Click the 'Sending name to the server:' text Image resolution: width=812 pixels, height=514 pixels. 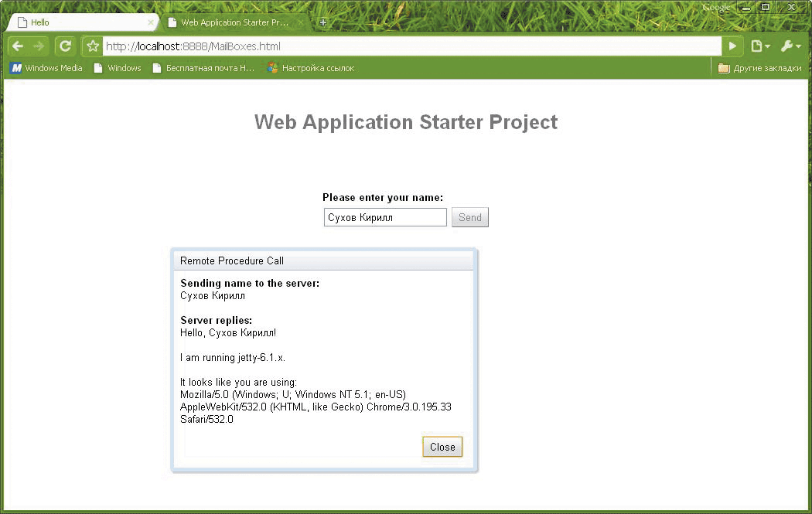(x=250, y=283)
